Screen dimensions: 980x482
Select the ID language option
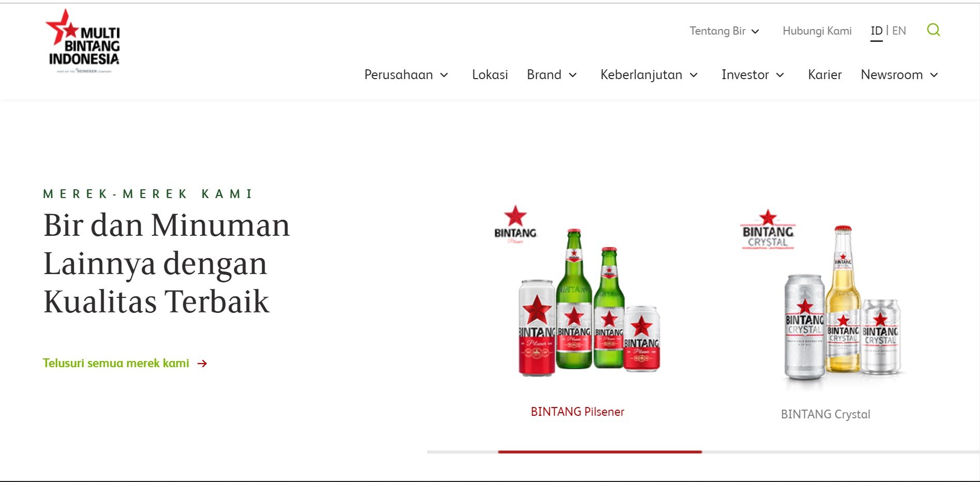(x=876, y=31)
